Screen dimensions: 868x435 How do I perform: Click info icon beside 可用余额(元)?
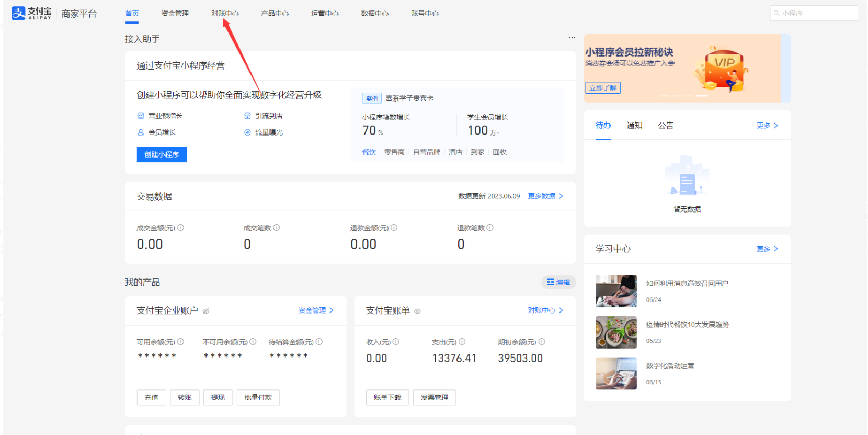(180, 342)
